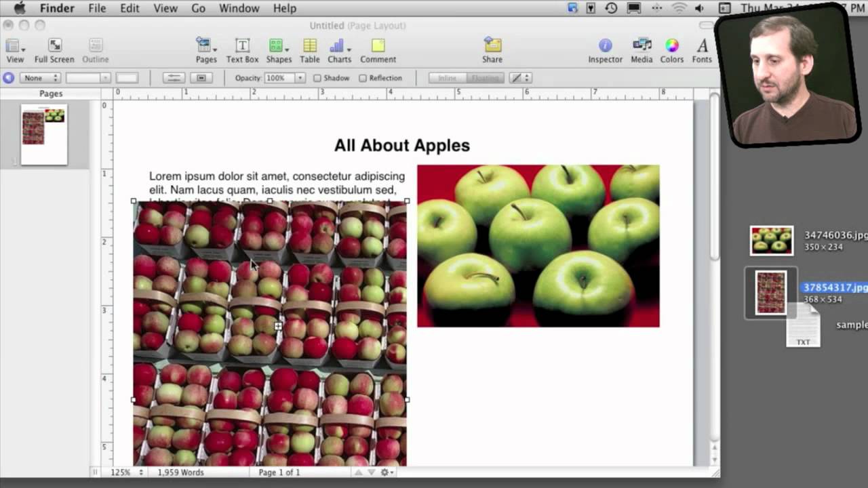Open the volume menu bar control
The width and height of the screenshot is (868, 488).
(699, 8)
